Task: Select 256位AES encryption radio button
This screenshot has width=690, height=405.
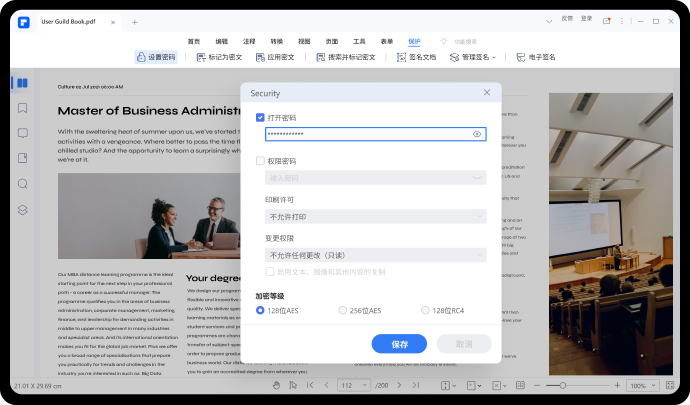Action: [344, 311]
